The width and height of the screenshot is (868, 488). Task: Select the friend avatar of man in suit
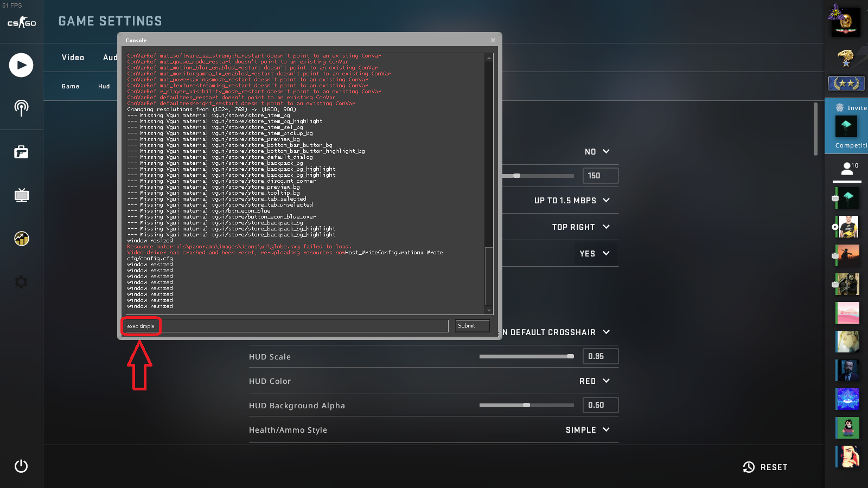tap(847, 370)
